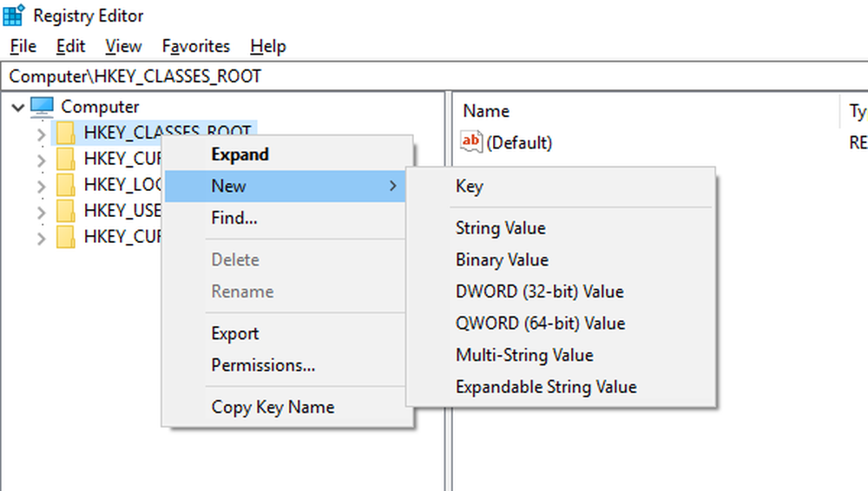Click the Computer monitor icon in tree
Viewport: 868px width, 491px height.
click(42, 107)
